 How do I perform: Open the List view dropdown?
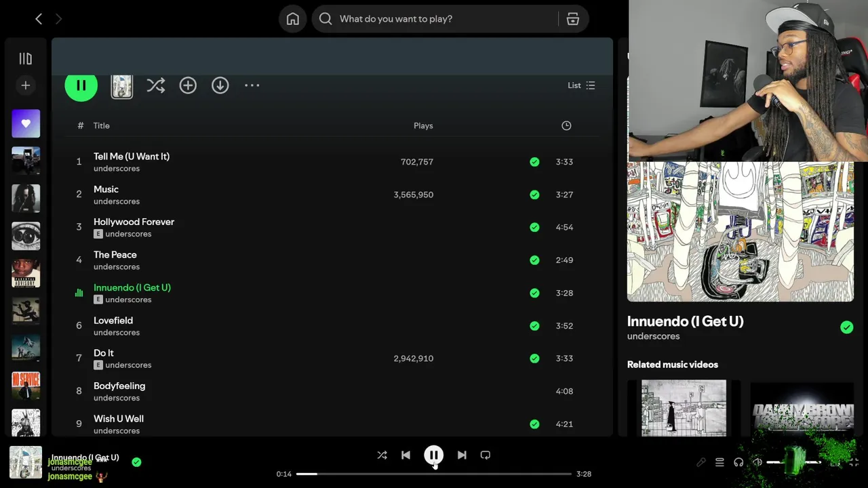pyautogui.click(x=581, y=85)
